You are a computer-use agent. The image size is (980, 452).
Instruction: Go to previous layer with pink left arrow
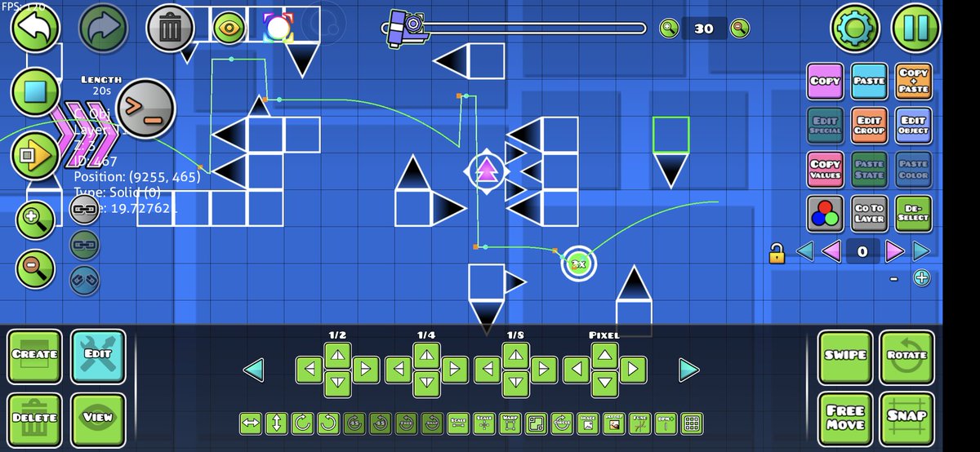point(832,251)
